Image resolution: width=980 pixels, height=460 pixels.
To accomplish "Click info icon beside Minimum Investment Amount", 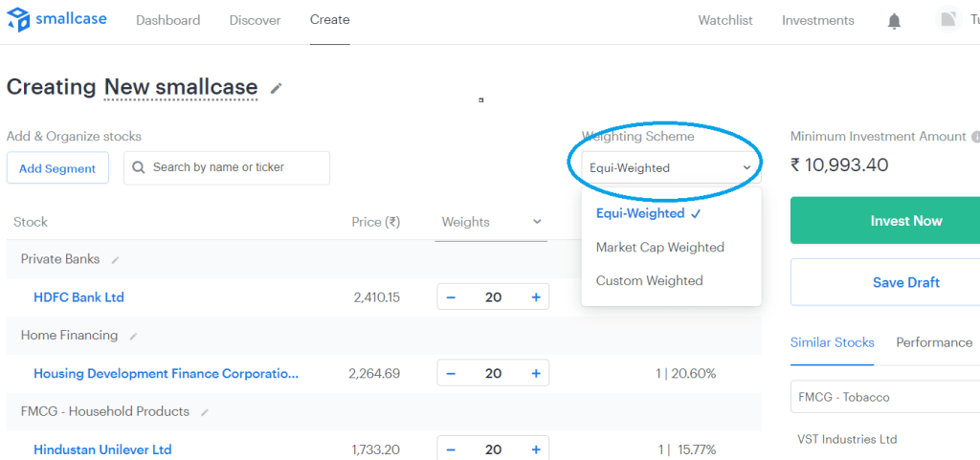I will pyautogui.click(x=974, y=137).
